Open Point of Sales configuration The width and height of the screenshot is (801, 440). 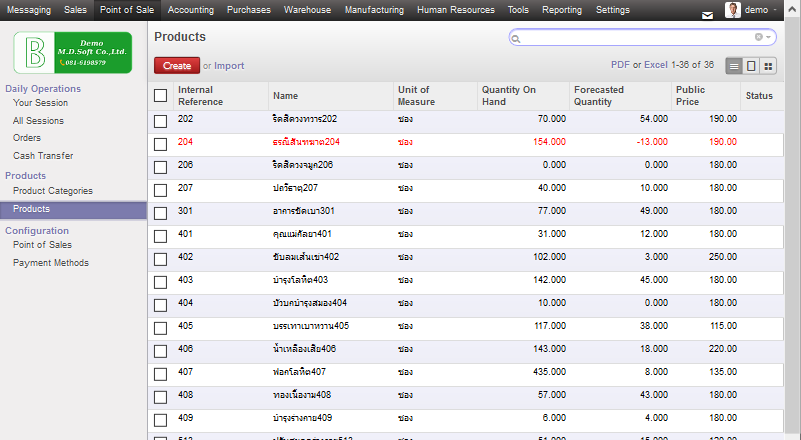[42, 245]
